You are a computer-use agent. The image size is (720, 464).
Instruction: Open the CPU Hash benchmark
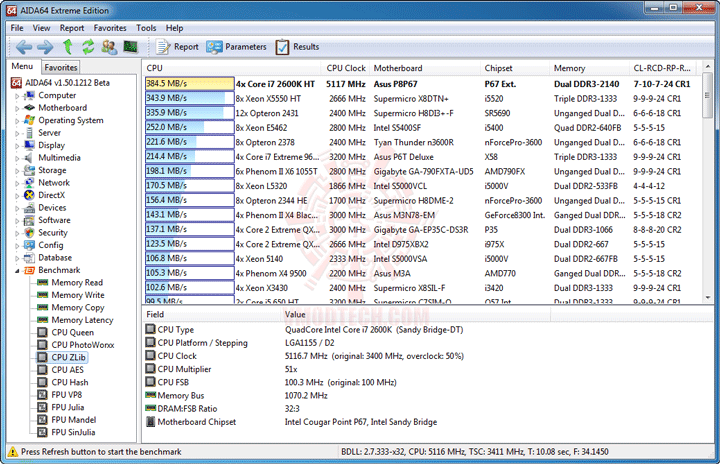pos(70,382)
